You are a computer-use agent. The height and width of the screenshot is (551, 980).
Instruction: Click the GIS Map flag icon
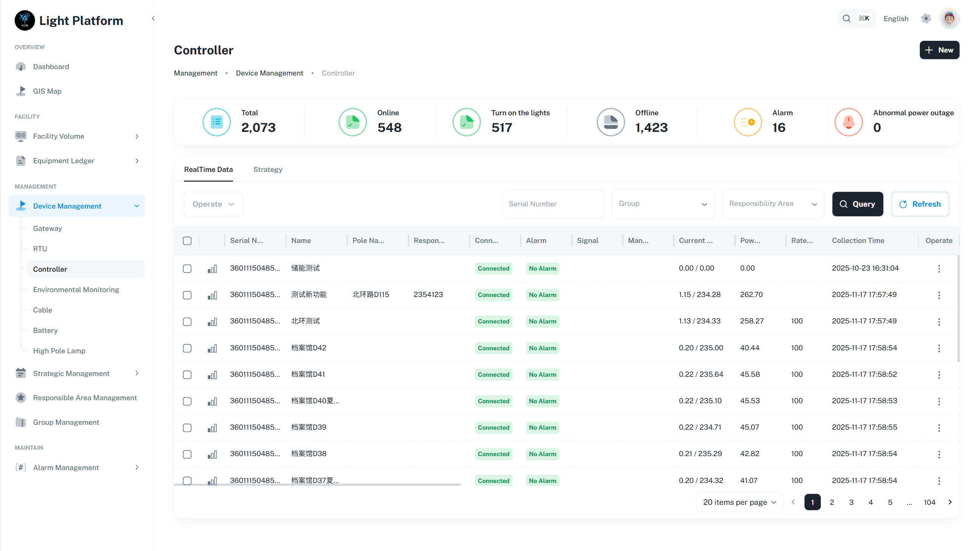[x=20, y=91]
